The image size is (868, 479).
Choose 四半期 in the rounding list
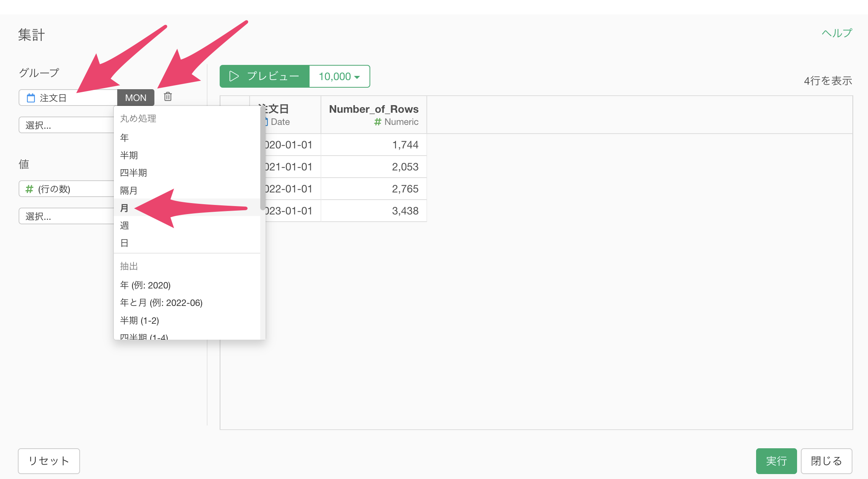pos(187,173)
